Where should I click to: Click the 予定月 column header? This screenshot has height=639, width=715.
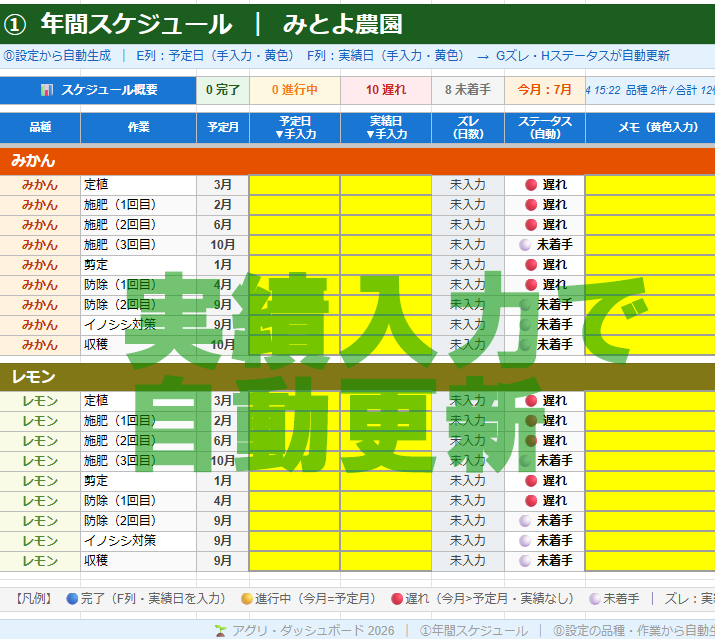point(223,128)
